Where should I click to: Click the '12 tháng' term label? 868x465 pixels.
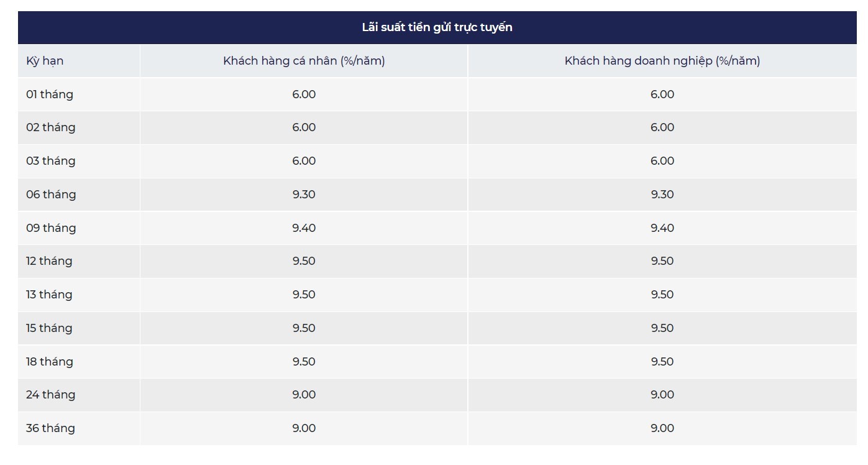[49, 261]
